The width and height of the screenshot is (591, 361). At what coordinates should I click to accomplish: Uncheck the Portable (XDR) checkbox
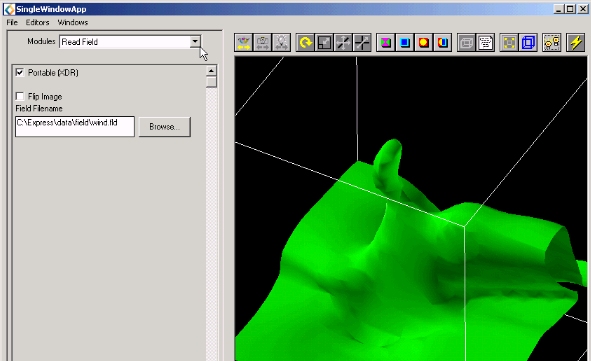pyautogui.click(x=20, y=72)
